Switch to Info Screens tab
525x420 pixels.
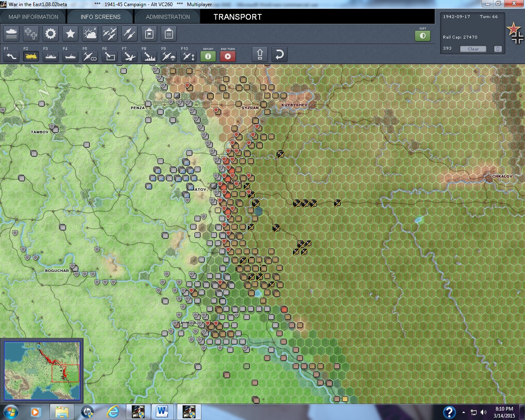click(x=100, y=17)
